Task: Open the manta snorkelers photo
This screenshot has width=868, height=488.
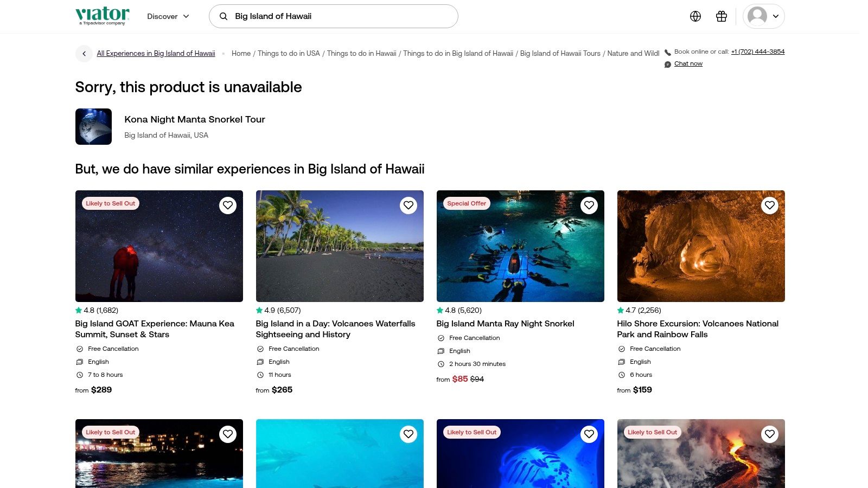Action: click(x=520, y=246)
